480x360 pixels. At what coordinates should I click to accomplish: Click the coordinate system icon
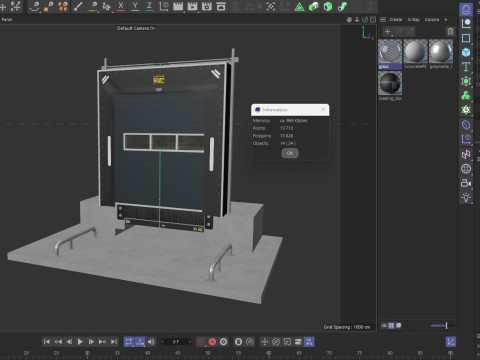pos(164,6)
